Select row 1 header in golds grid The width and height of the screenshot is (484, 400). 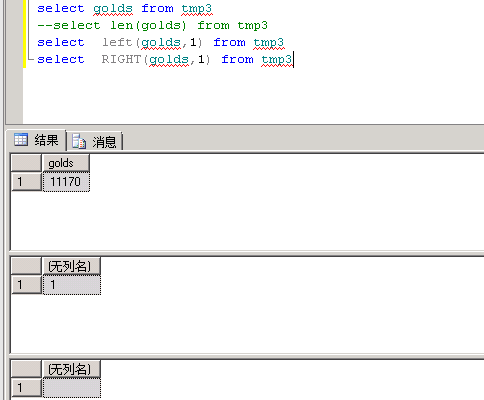(x=26, y=182)
